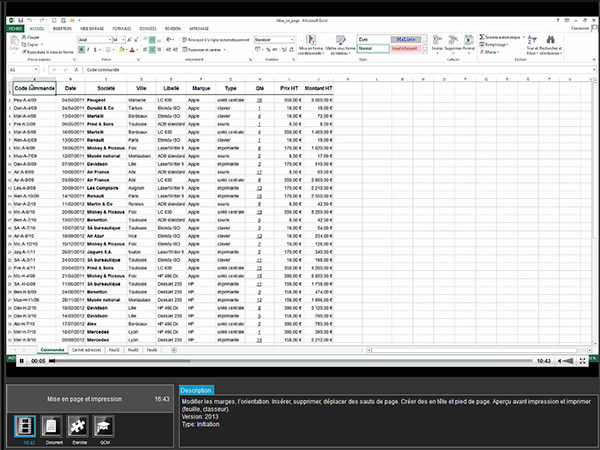Switch to the MISE EN PAGE ribbon tab
Screen dimensions: 600x450
coord(92,29)
